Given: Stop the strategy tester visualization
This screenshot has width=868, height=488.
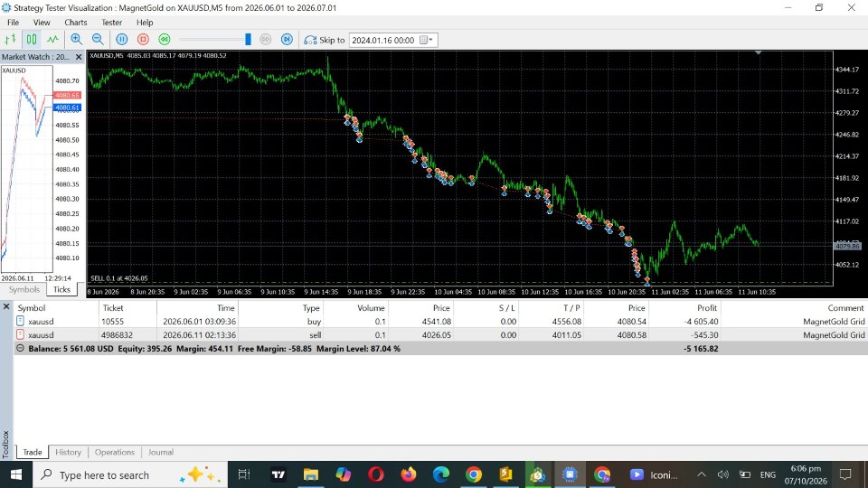Looking at the screenshot, I should (x=143, y=39).
